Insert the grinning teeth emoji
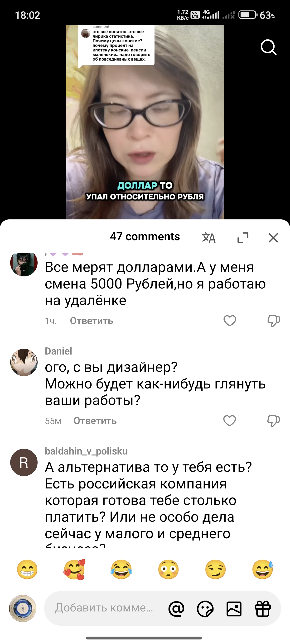Image resolution: width=290 pixels, height=644 pixels. [x=27, y=569]
